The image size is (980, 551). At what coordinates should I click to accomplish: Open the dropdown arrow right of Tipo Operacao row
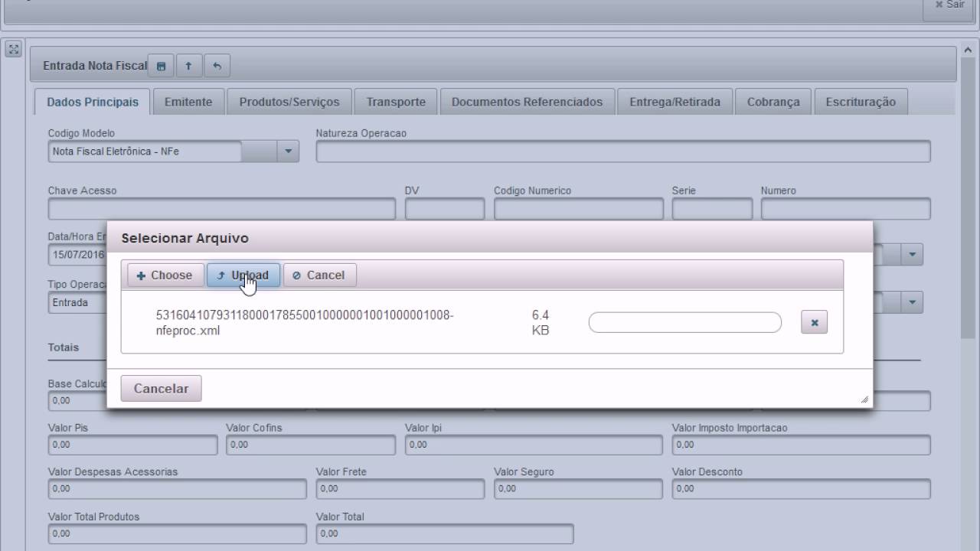(x=912, y=302)
